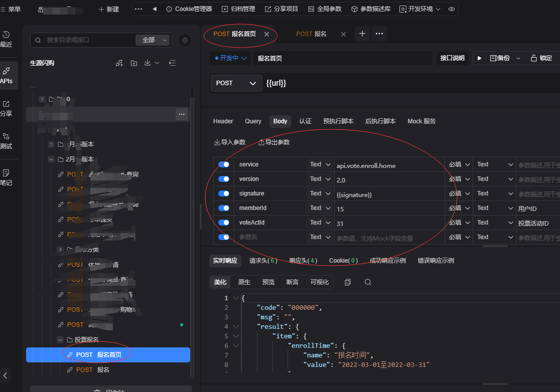Viewport: 560px width, 392px height.
Task: Switch to the Mock 服务 tab
Action: [422, 121]
